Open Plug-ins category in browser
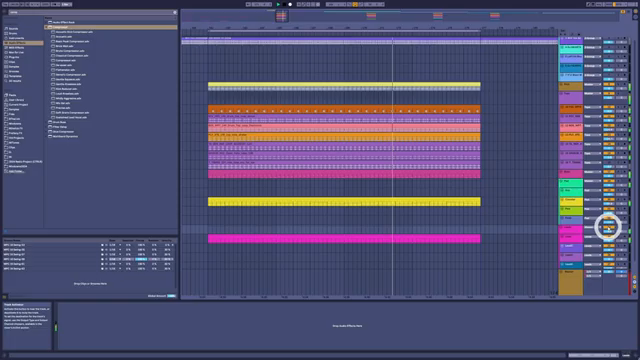This screenshot has height=360, width=640. [x=14, y=57]
